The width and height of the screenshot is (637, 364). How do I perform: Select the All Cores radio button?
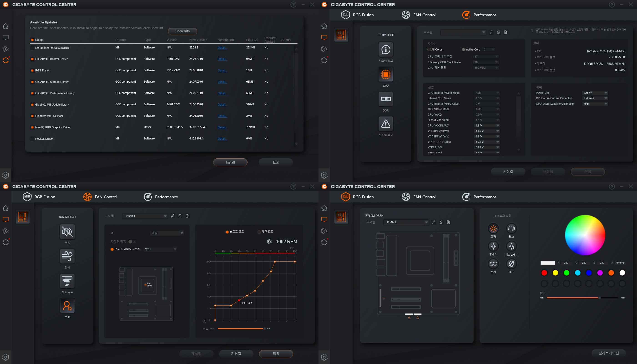pos(429,50)
